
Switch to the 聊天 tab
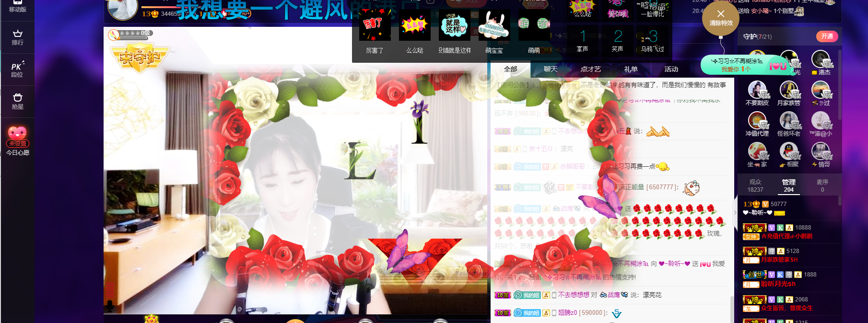[x=551, y=69]
